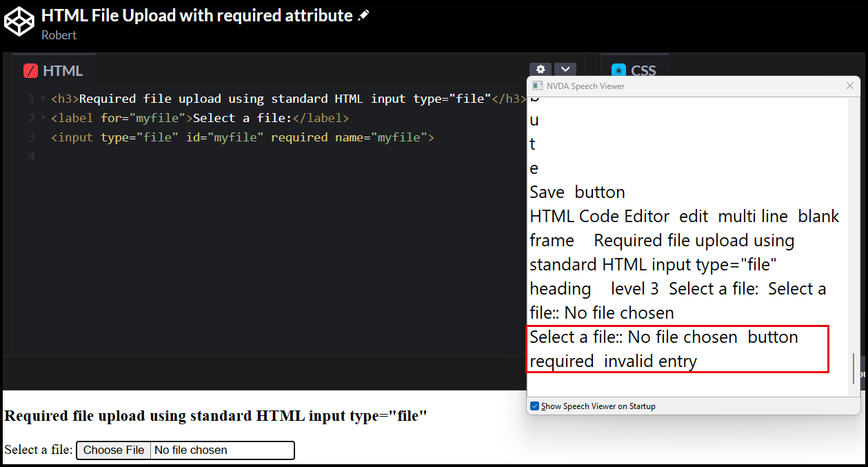The height and width of the screenshot is (467, 868).
Task: Click the 'Select a file:' label in preview
Action: 39,450
